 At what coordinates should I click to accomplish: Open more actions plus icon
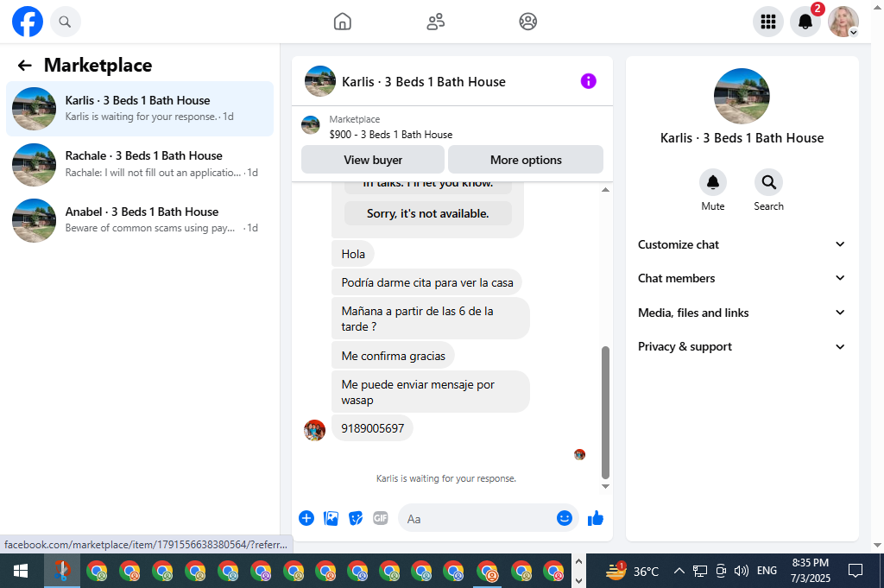click(306, 518)
